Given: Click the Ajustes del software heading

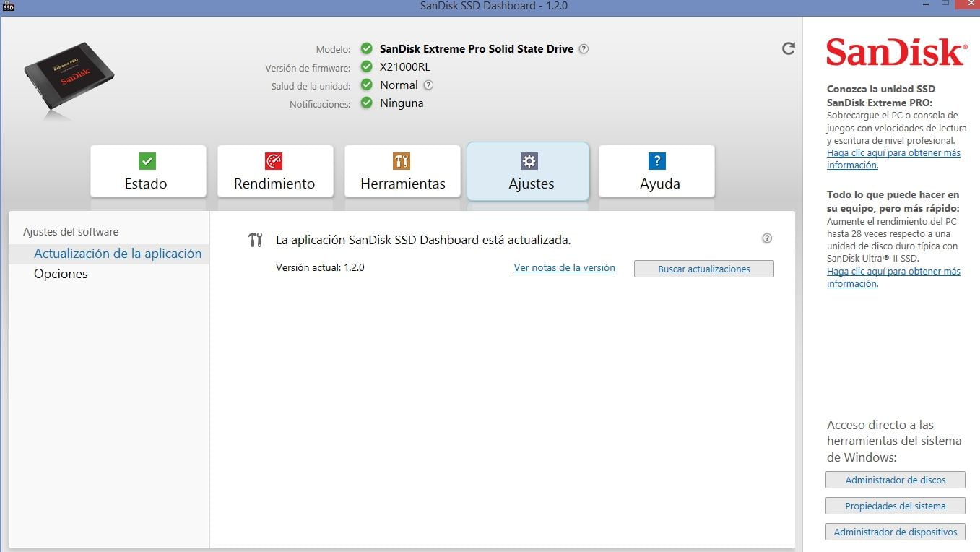Looking at the screenshot, I should pyautogui.click(x=71, y=232).
